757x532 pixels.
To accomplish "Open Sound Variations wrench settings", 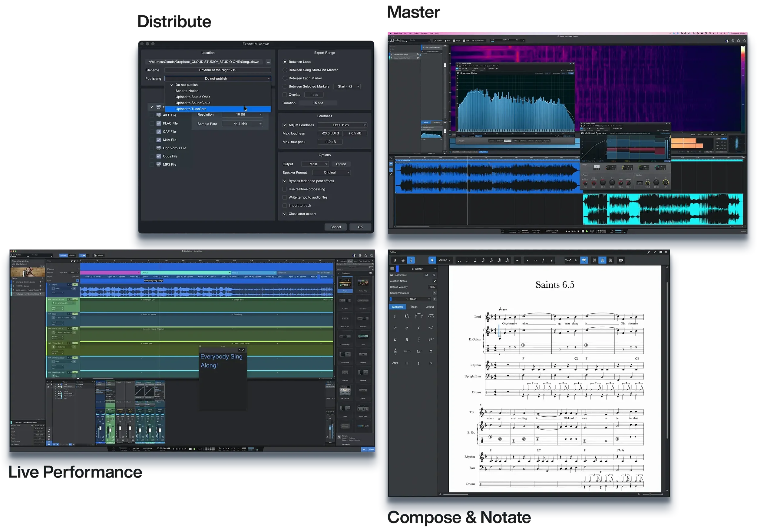I will [435, 293].
